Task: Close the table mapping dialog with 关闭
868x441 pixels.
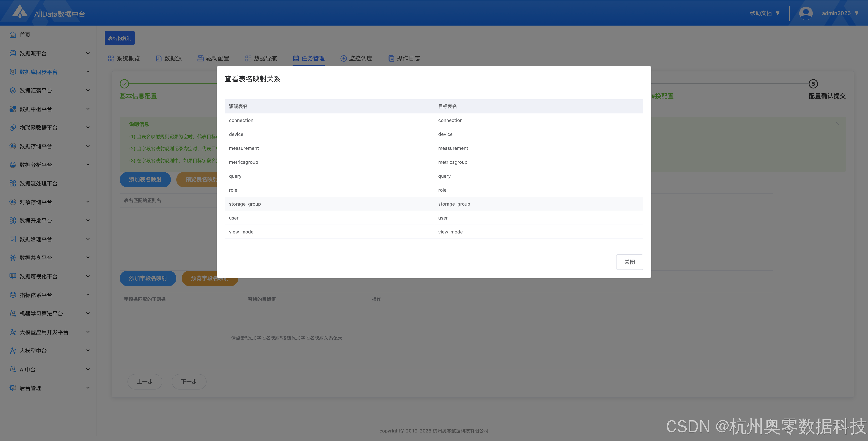Action: pyautogui.click(x=629, y=262)
